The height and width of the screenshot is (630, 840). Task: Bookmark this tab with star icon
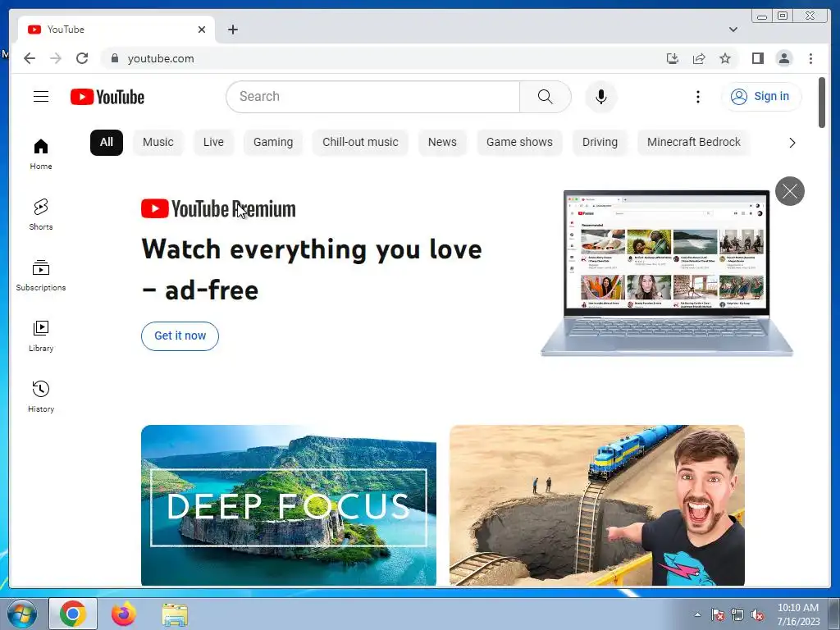725,58
